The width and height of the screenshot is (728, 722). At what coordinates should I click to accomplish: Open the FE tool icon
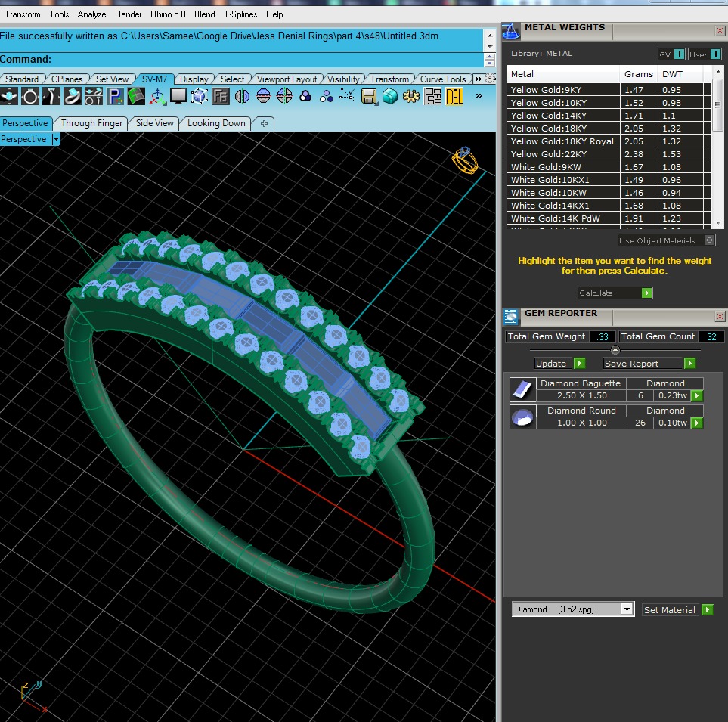[221, 96]
